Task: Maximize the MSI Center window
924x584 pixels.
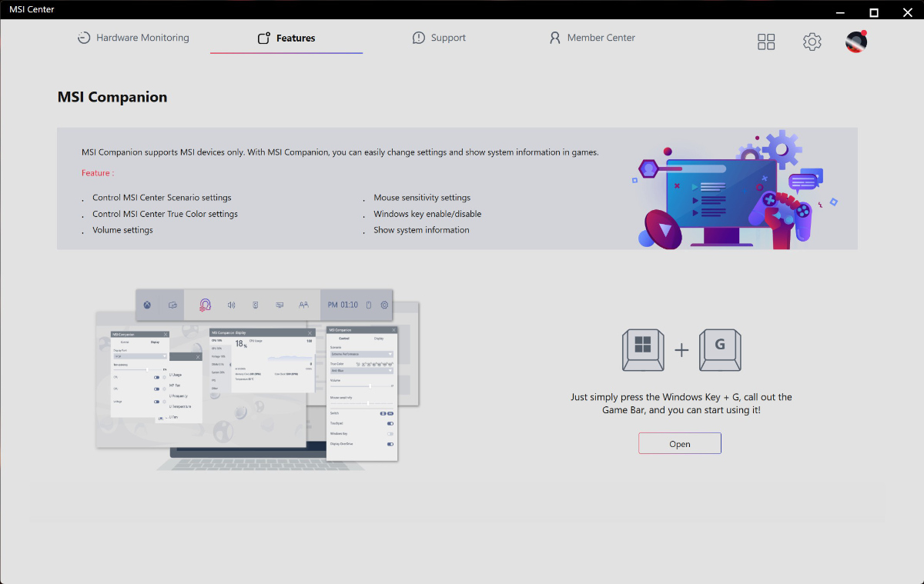Action: pos(874,12)
